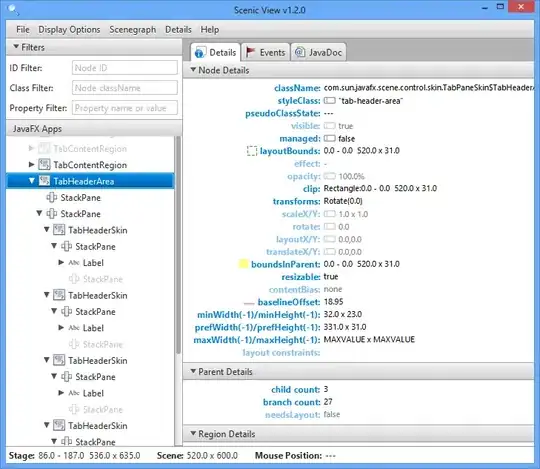The width and height of the screenshot is (540, 469).
Task: Select the second TabContentRegion tree item
Action: (x=90, y=165)
